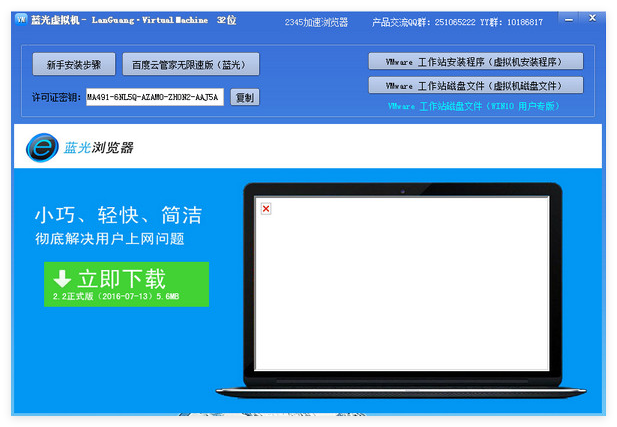Image resolution: width=617 pixels, height=427 pixels.
Task: Click the 蓝光浏览器 title text
Action: (98, 147)
